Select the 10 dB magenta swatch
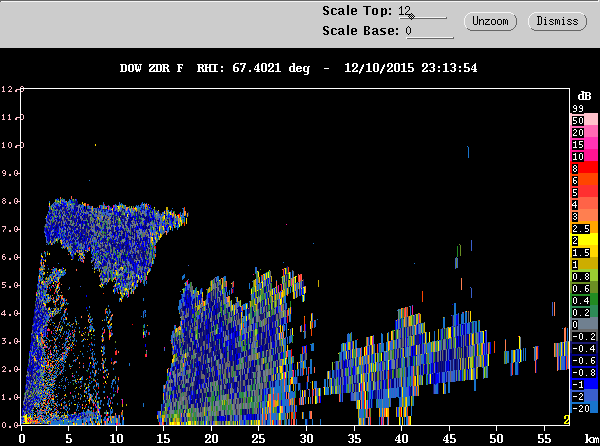 (x=584, y=156)
